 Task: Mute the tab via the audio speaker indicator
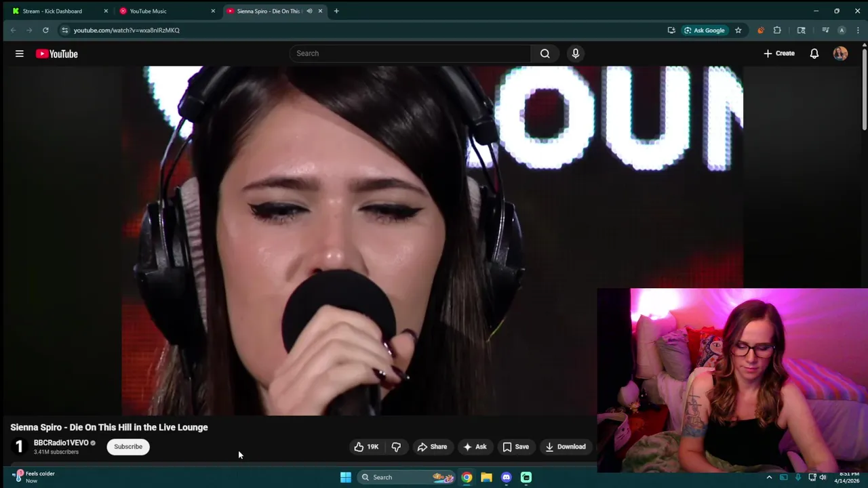(x=309, y=11)
